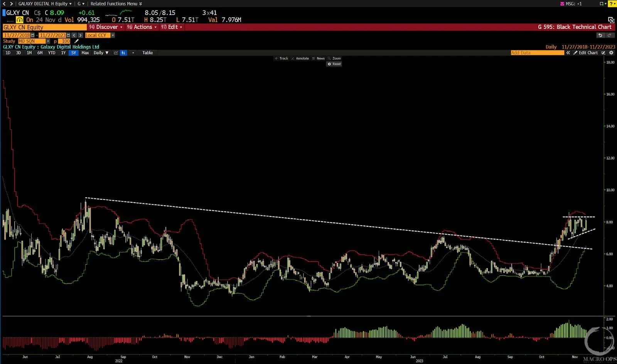Open the MO SQN study dropdown
The image size is (617, 364).
[x=34, y=41]
